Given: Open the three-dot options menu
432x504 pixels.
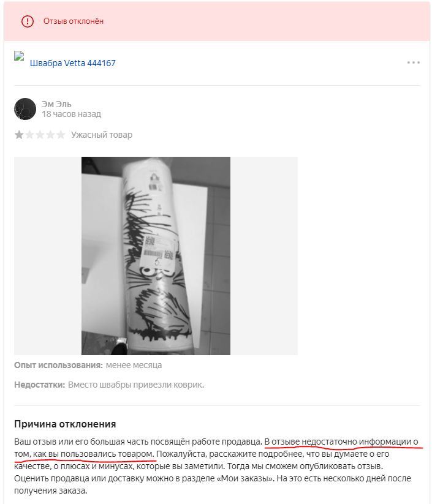Looking at the screenshot, I should [414, 62].
